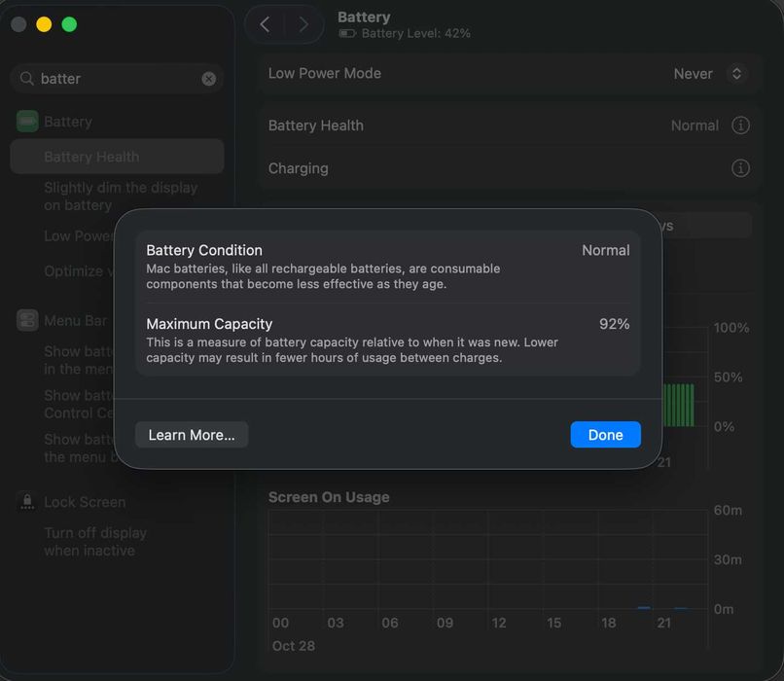Select Battery Health in sidebar results
This screenshot has width=784, height=681.
pos(117,157)
